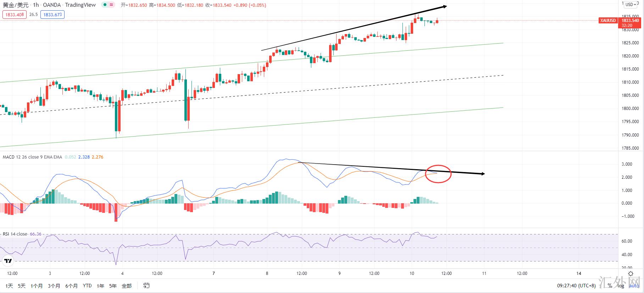Screen dimensions: 644x293
Task: Click the OANDA broker name in title
Action: [x=52, y=5]
